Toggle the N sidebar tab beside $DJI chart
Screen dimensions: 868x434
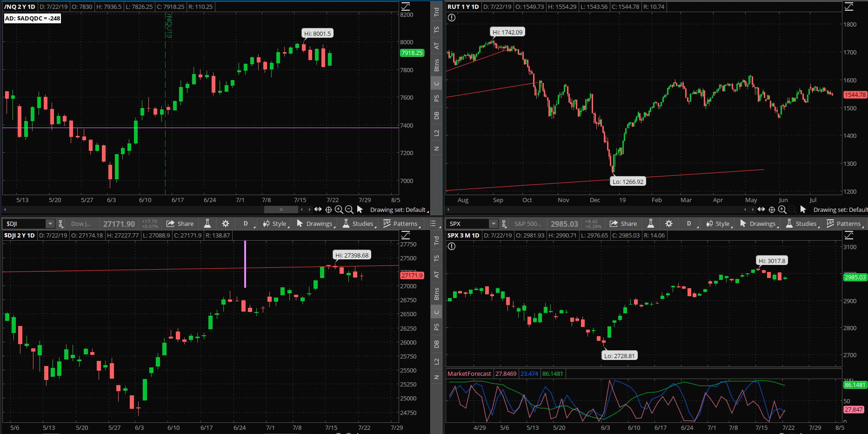coord(436,377)
